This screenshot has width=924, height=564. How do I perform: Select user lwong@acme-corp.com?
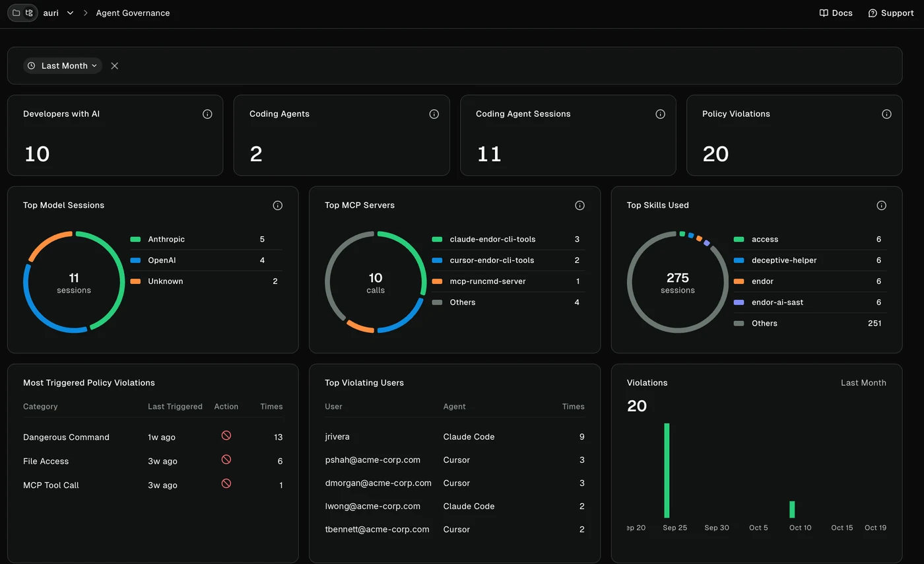pos(372,506)
